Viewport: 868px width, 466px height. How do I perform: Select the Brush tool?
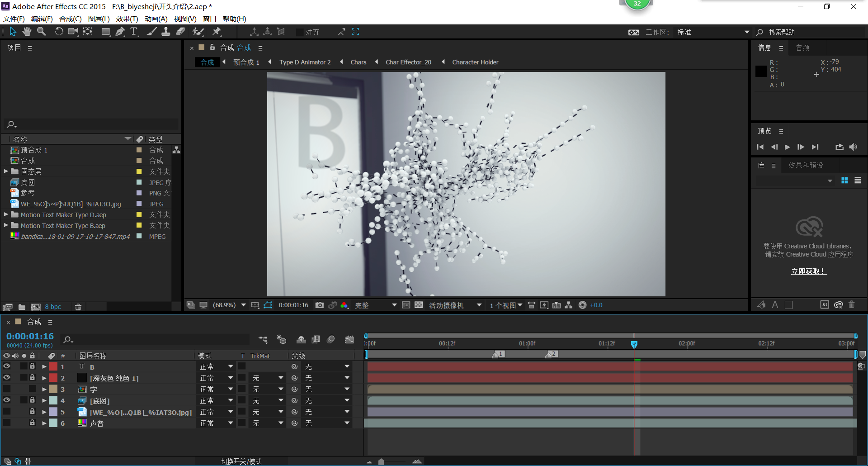[152, 32]
